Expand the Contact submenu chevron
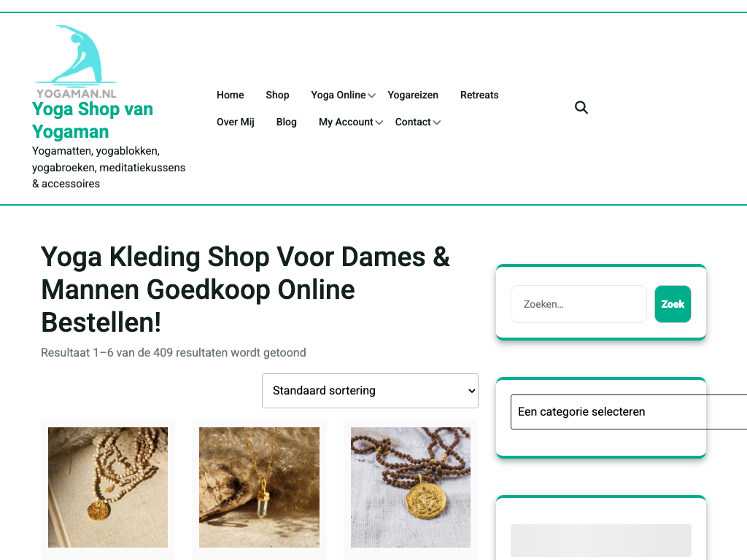This screenshot has height=560, width=747. pyautogui.click(x=437, y=122)
